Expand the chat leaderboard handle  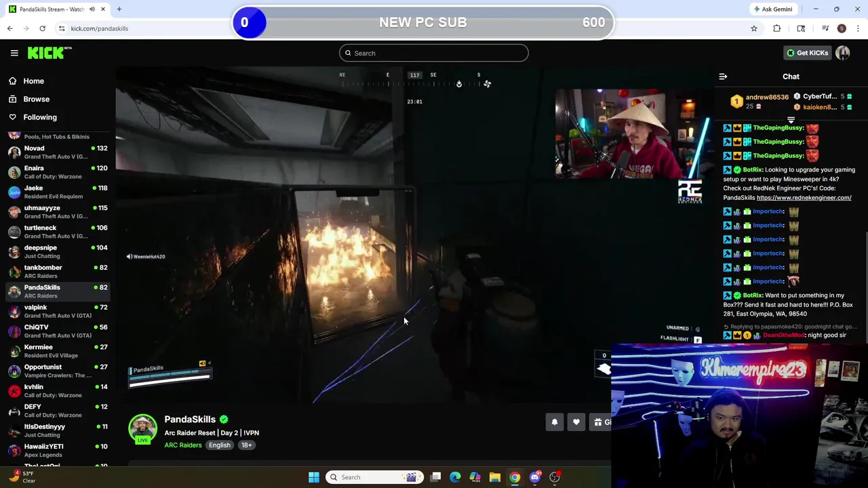coord(791,120)
